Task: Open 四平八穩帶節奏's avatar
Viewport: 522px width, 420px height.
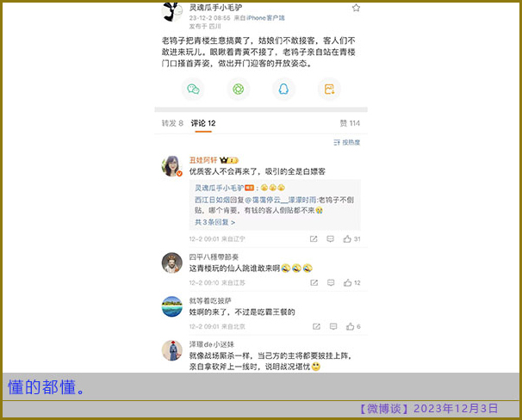Action: point(171,262)
